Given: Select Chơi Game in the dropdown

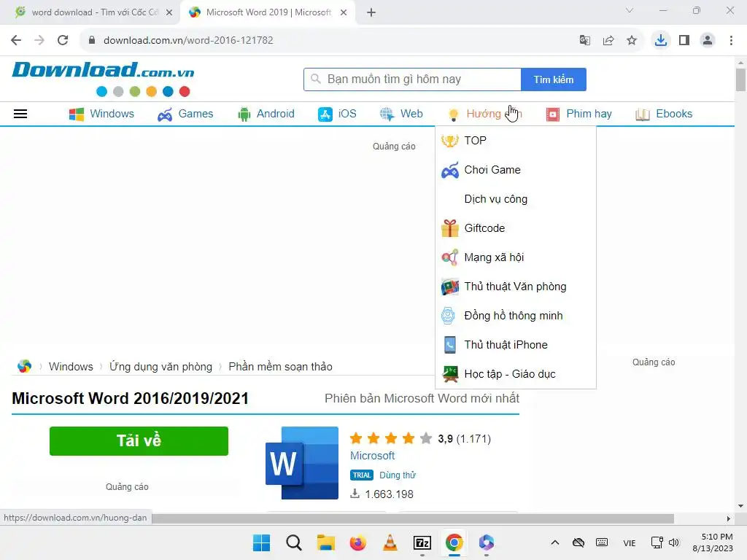Looking at the screenshot, I should [516, 170].
